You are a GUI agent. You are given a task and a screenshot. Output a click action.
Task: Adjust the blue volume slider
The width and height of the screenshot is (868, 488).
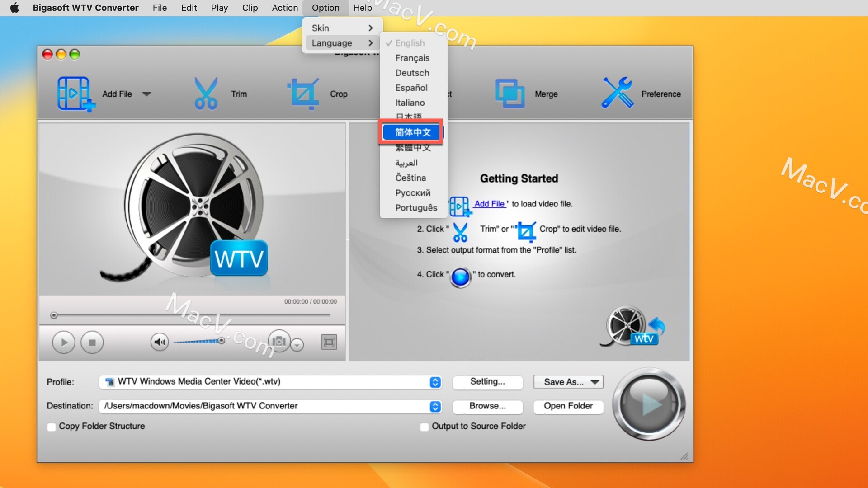click(199, 341)
